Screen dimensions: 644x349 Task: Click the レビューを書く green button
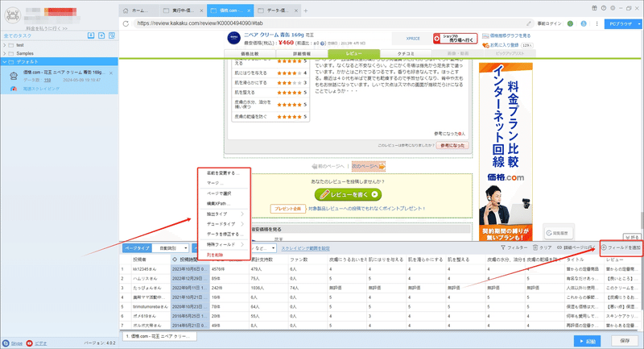pos(348,194)
